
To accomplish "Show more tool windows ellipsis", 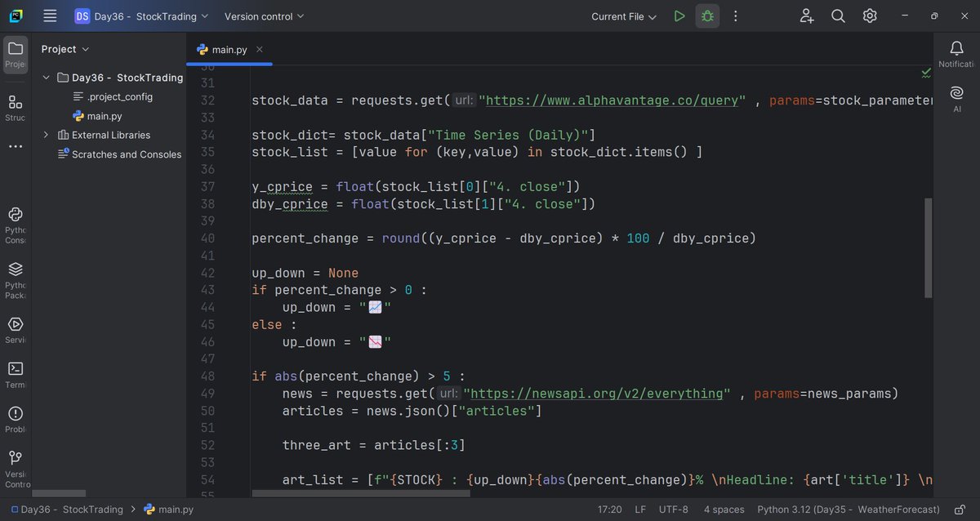I will (x=16, y=146).
